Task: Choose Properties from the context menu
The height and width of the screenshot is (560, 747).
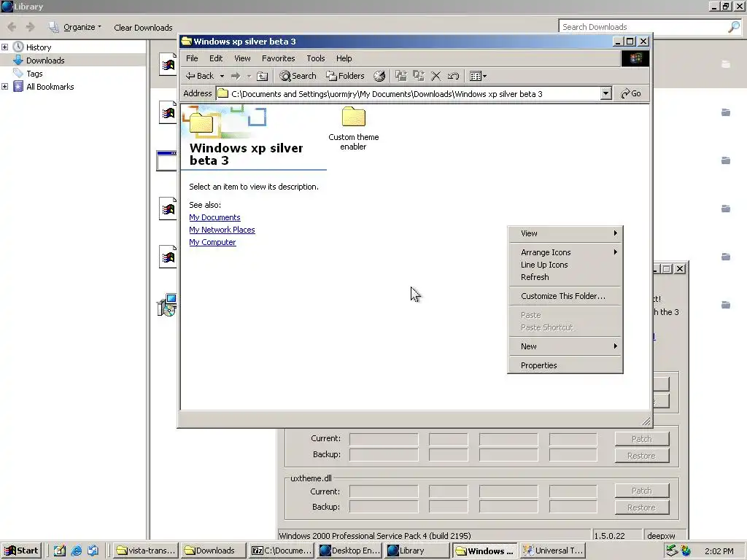Action: 565,366
